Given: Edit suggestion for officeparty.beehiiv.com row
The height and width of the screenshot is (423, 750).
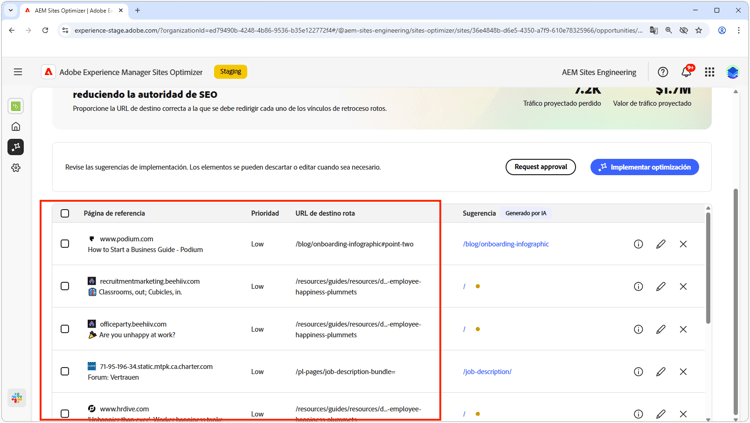Looking at the screenshot, I should click(x=661, y=329).
